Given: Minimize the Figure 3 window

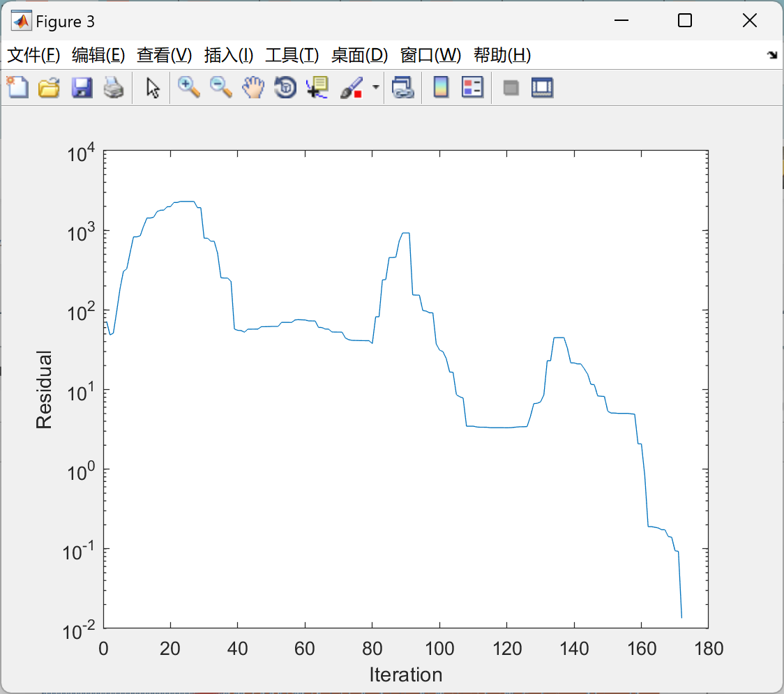Looking at the screenshot, I should pos(621,20).
